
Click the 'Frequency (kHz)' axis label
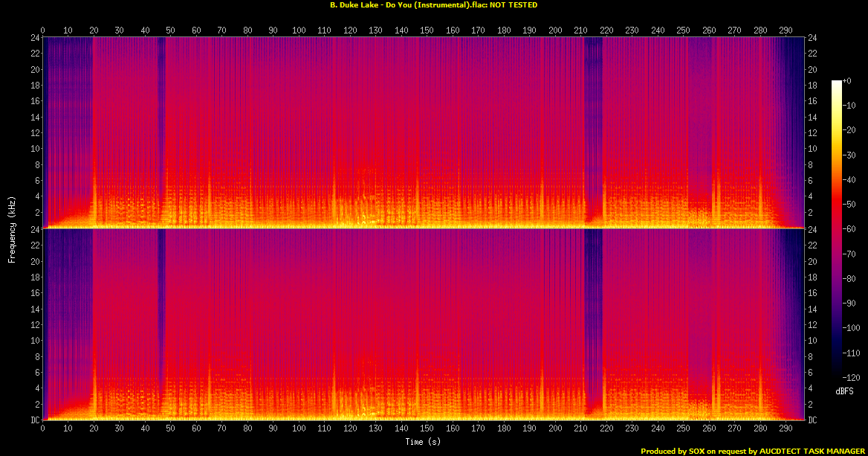click(x=12, y=229)
